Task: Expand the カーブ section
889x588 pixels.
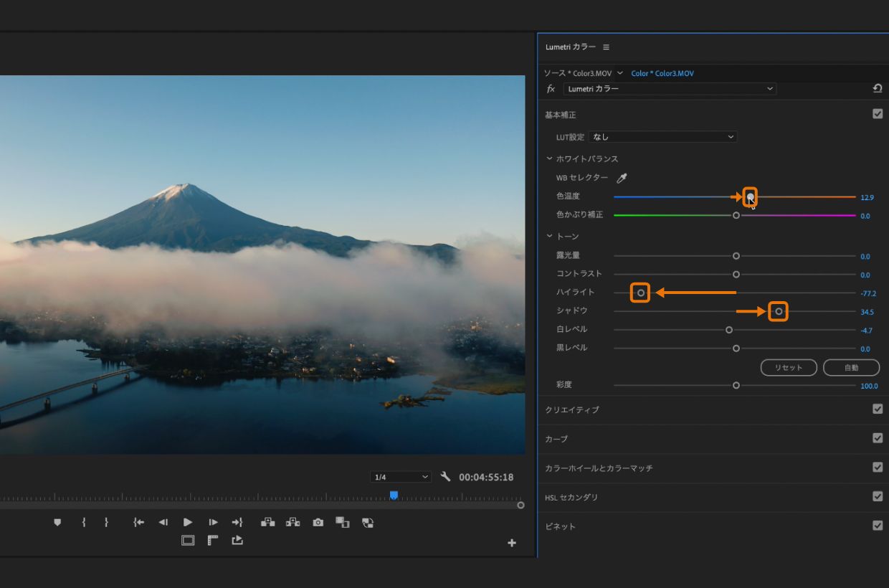Action: [x=556, y=439]
